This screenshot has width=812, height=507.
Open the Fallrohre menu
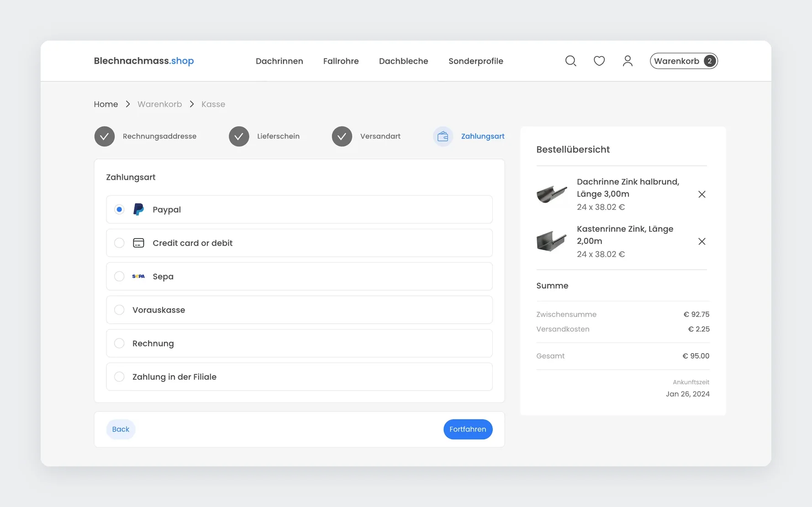341,61
